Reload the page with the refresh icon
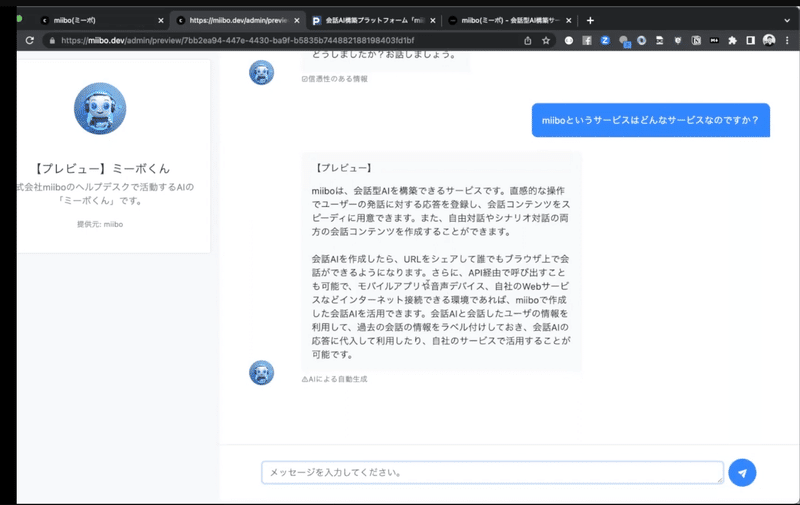The width and height of the screenshot is (800, 505). [30, 40]
